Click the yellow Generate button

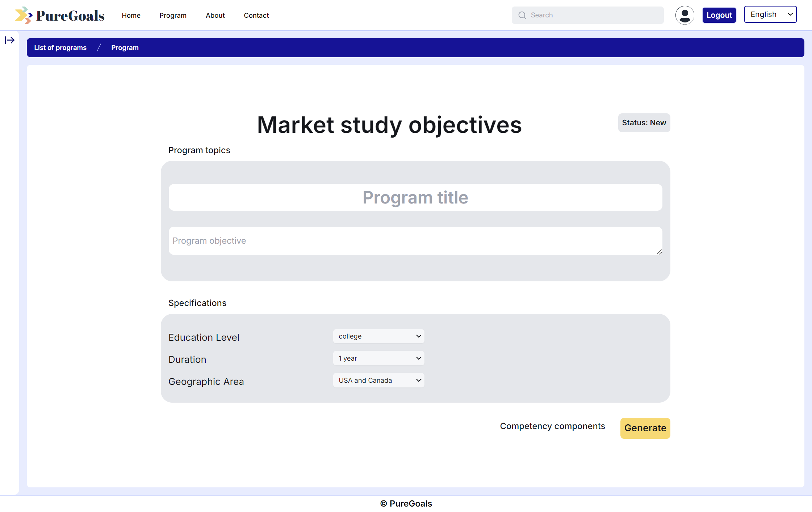[645, 428]
